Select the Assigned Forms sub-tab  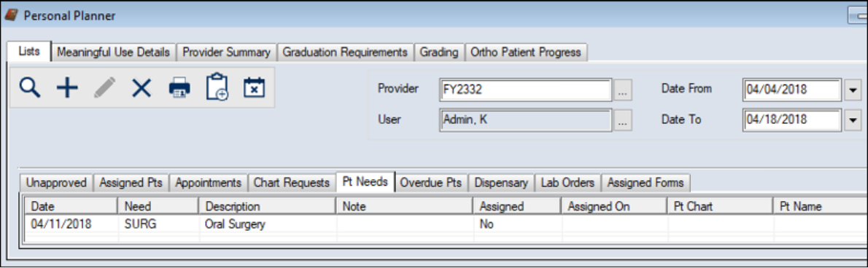[x=646, y=183]
